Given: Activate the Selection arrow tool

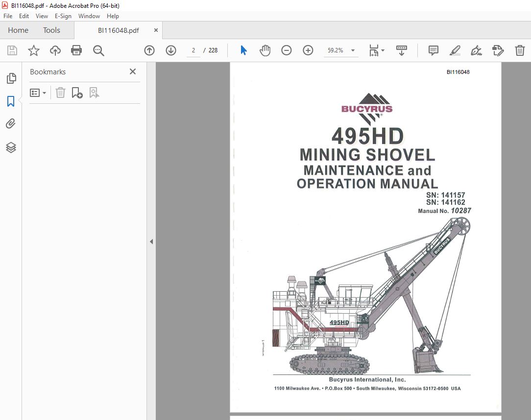Looking at the screenshot, I should [243, 50].
